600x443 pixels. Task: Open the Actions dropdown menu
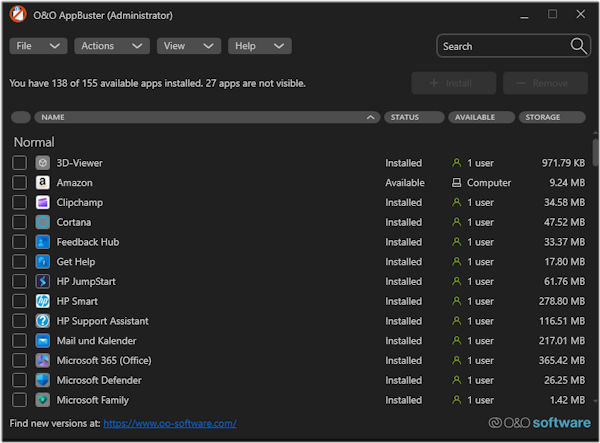tap(112, 46)
